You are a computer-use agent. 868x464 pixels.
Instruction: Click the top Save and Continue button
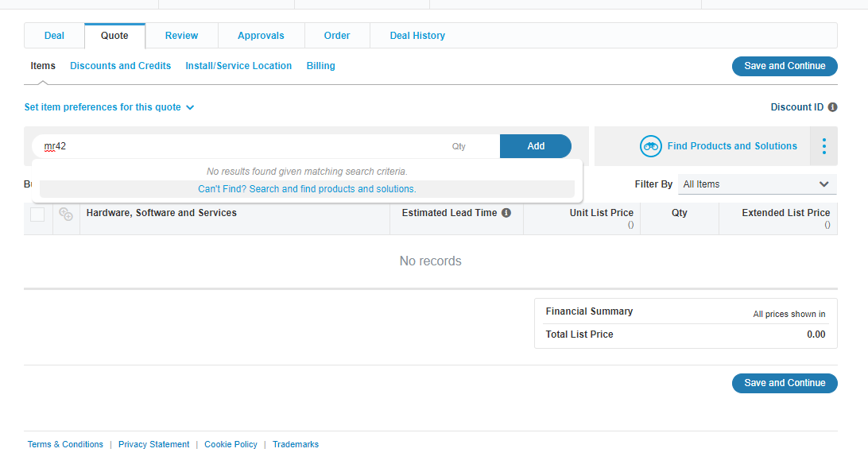tap(785, 66)
